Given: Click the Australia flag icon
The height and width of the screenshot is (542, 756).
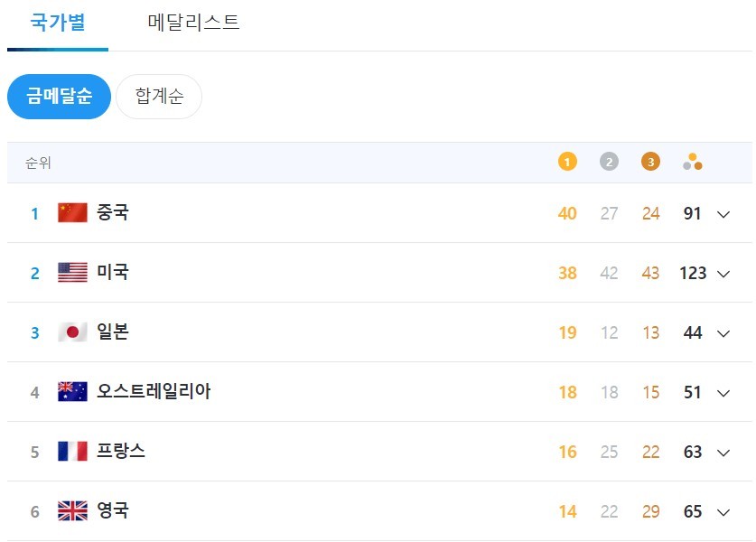Looking at the screenshot, I should [72, 392].
